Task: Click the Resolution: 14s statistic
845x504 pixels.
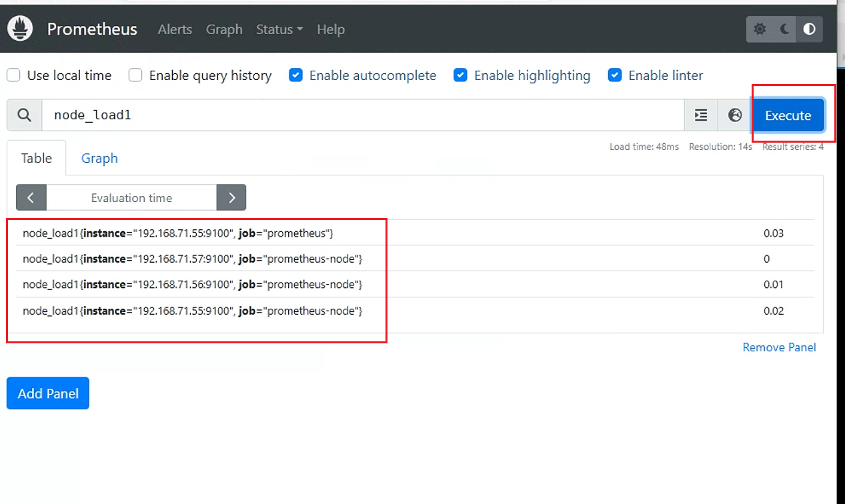Action: [720, 147]
